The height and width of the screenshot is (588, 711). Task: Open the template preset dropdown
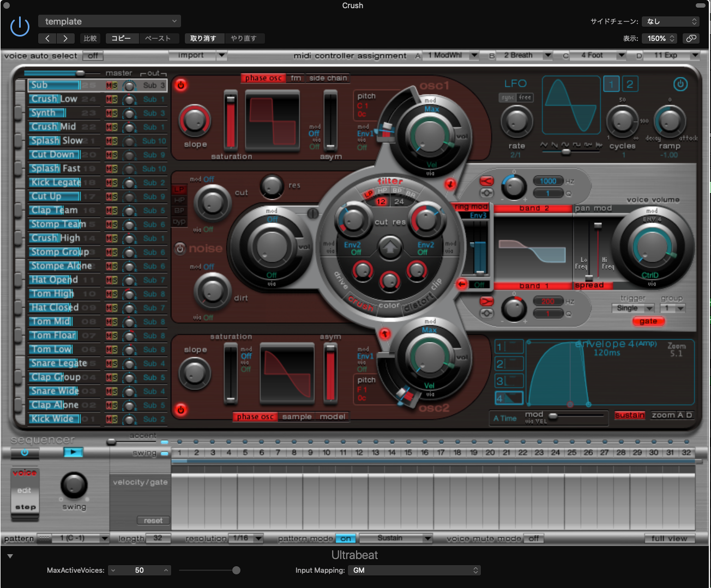point(109,21)
